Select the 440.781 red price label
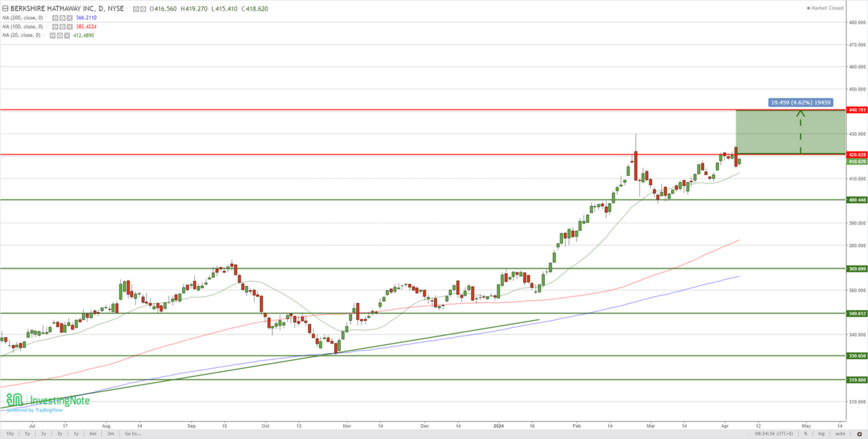This screenshot has height=439, width=868. 857,109
